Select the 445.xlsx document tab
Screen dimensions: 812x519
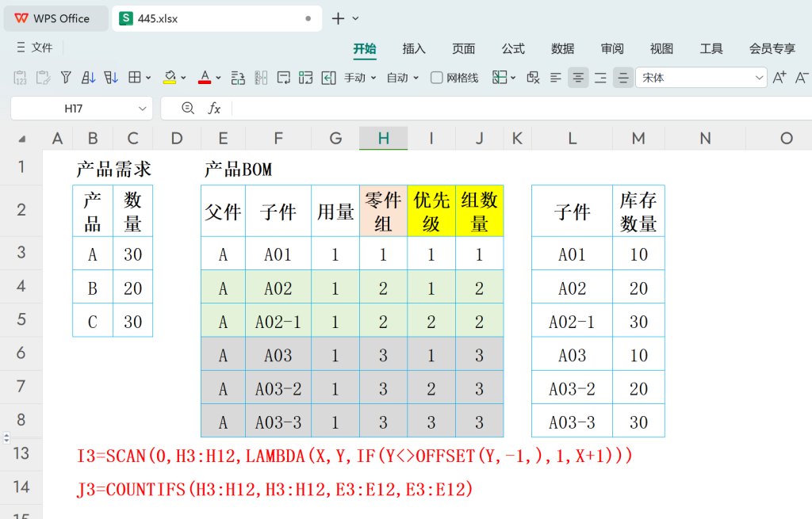coord(217,19)
